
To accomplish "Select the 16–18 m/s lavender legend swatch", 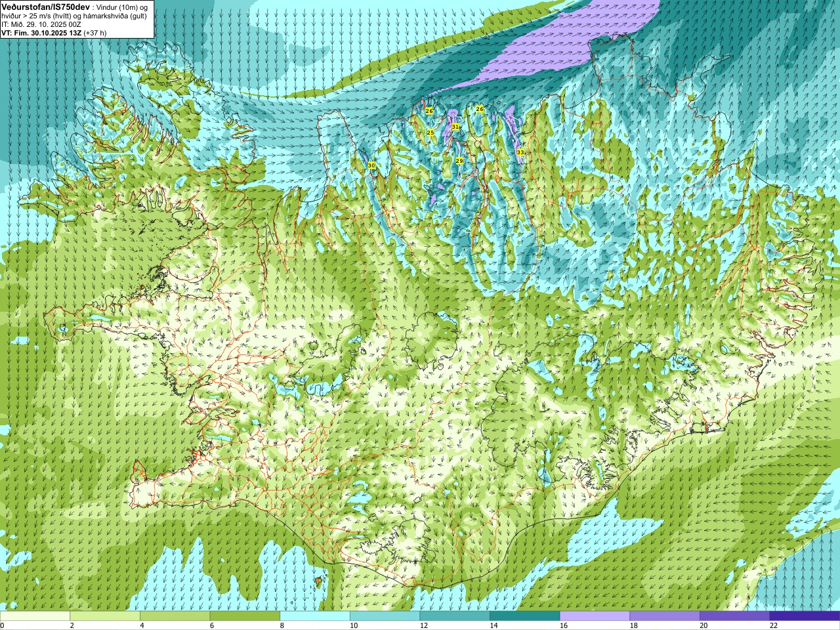I will point(595,616).
